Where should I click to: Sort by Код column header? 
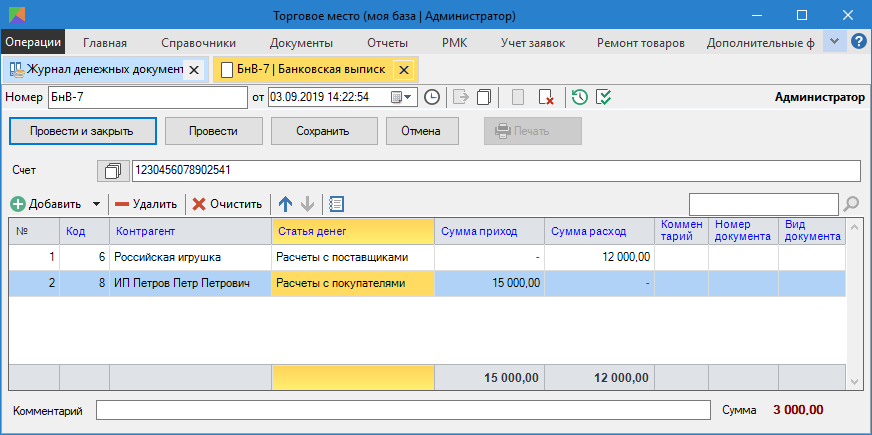(x=85, y=231)
